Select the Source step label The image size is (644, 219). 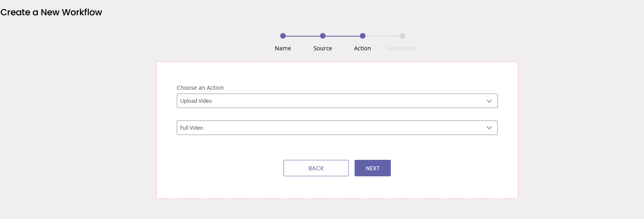click(x=323, y=48)
